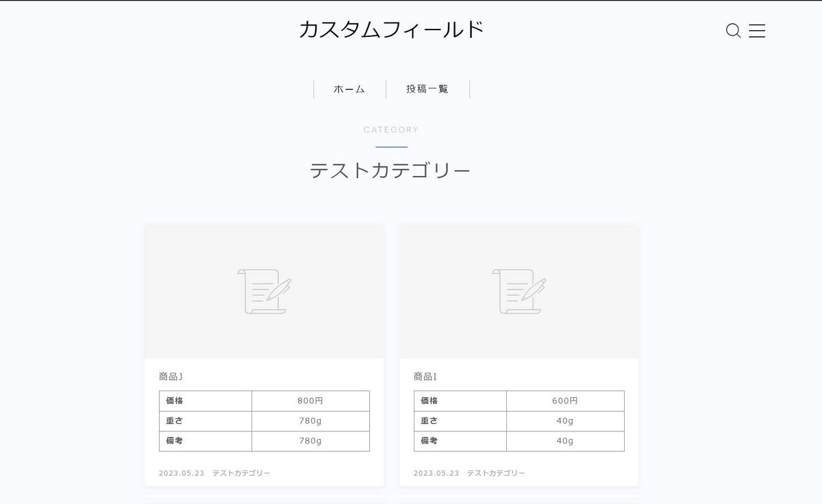This screenshot has width=822, height=504.
Task: Open the 商品I thumbnail placeholder image
Action: [x=519, y=292]
